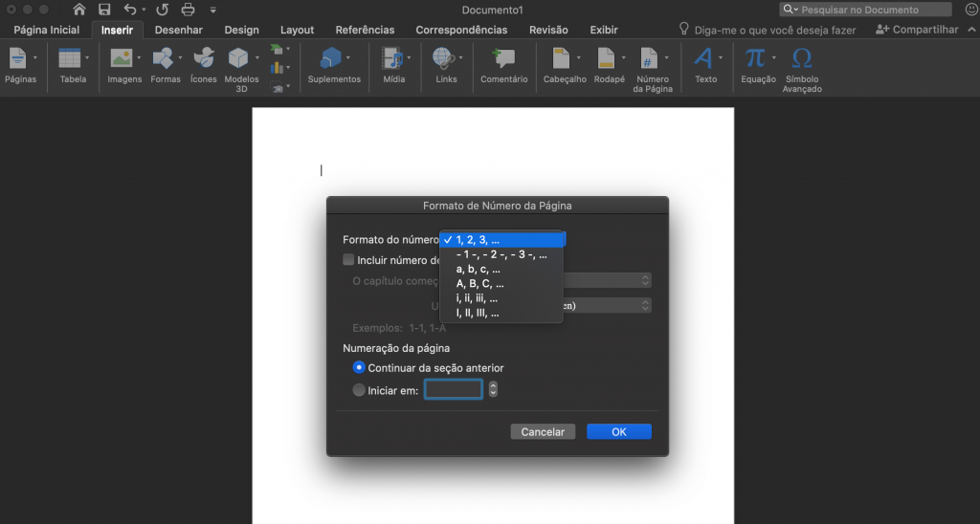Switch to the Revisão tab
980x524 pixels.
click(548, 30)
